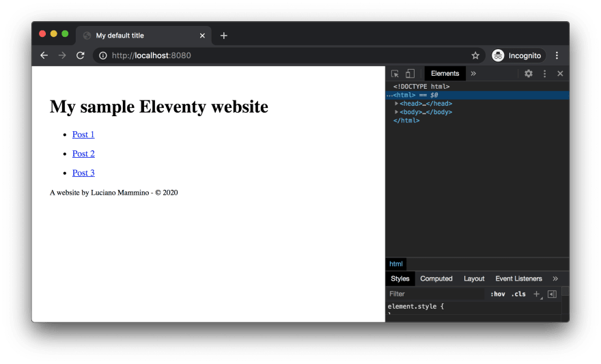Open the Post 3 link

(x=83, y=173)
